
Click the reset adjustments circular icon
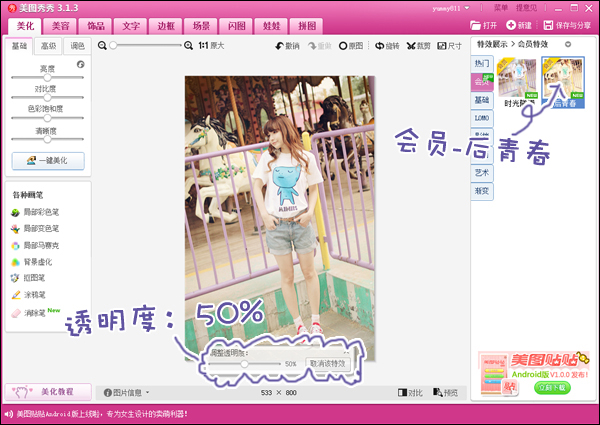[80, 64]
